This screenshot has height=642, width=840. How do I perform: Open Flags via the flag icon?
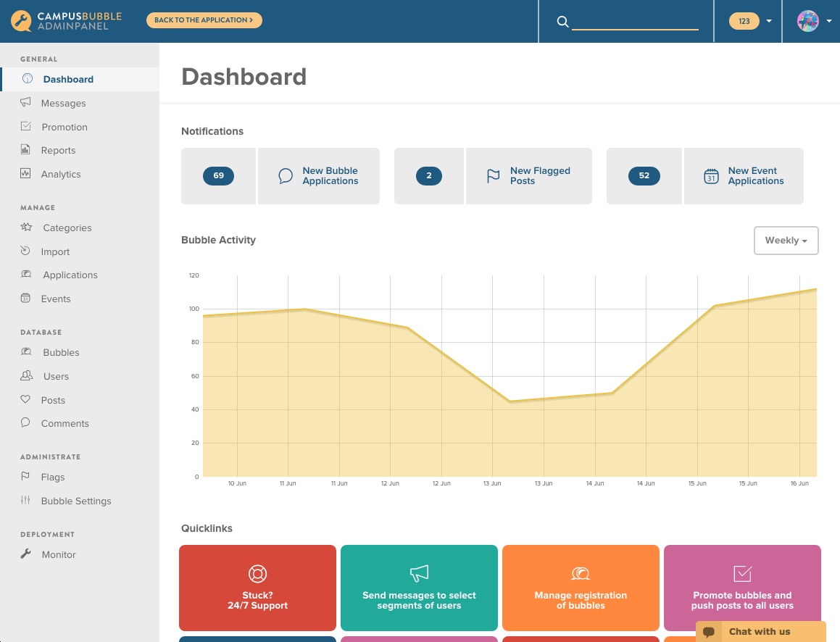(25, 477)
